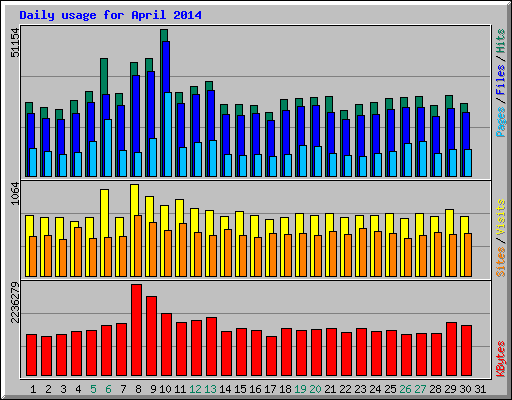Click day label 16 on the axis
Screen dimensions: 512x400
coord(255,389)
